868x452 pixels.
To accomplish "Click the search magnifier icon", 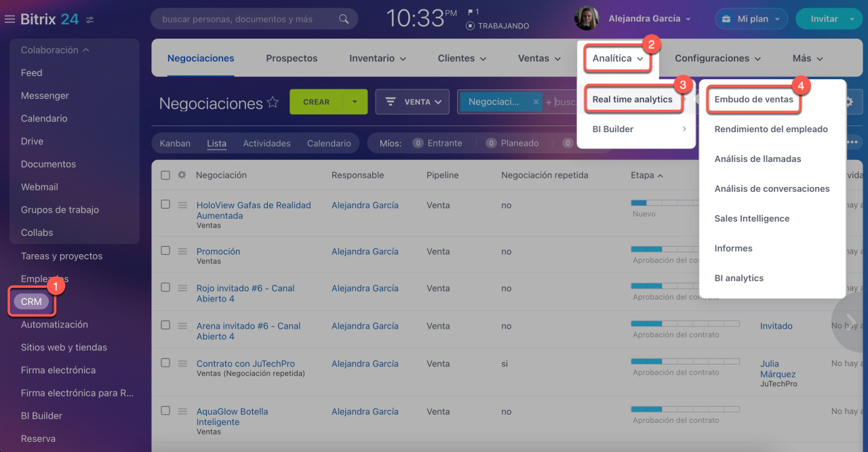I will coord(344,19).
